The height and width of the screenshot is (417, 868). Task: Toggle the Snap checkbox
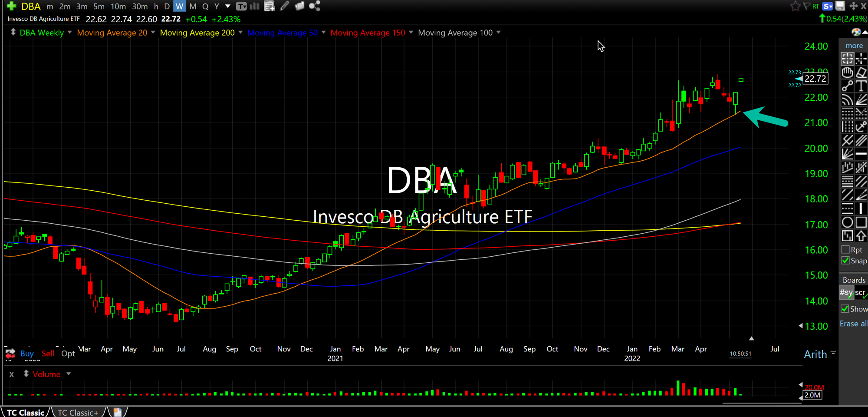pyautogui.click(x=845, y=261)
